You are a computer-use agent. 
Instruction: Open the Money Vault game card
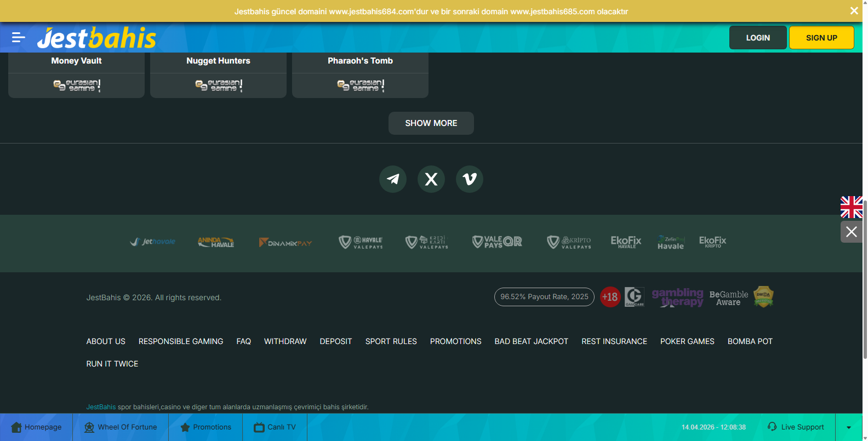point(76,75)
